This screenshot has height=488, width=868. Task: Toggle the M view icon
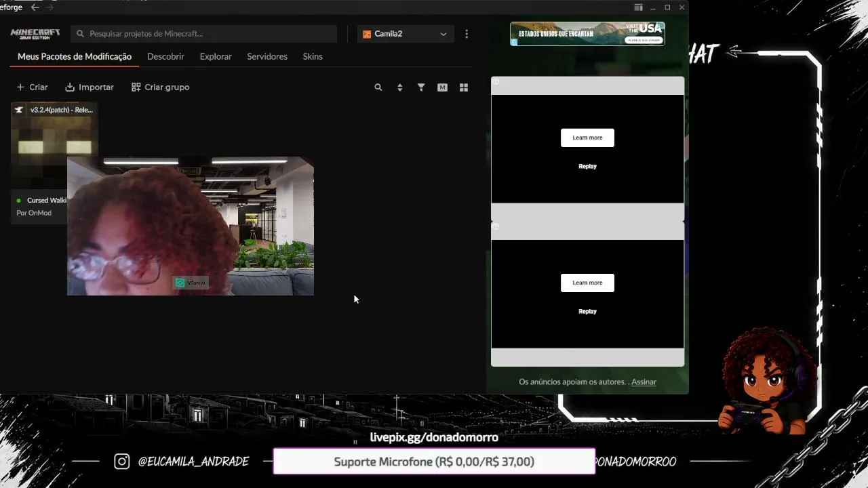point(442,87)
